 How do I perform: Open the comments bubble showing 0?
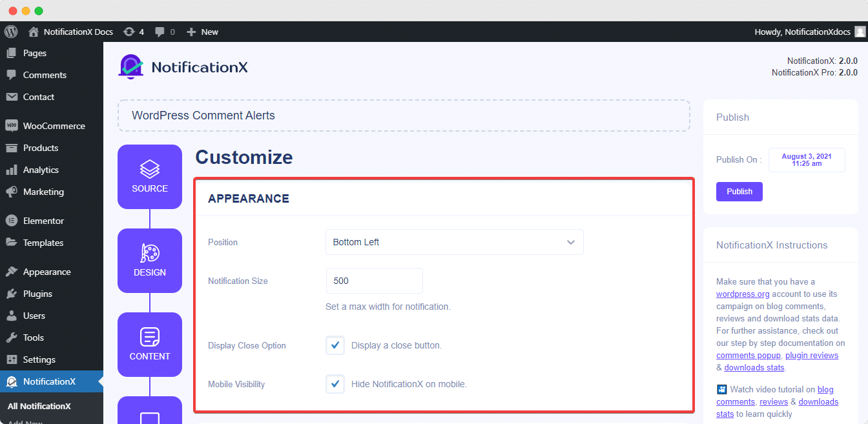coord(165,32)
